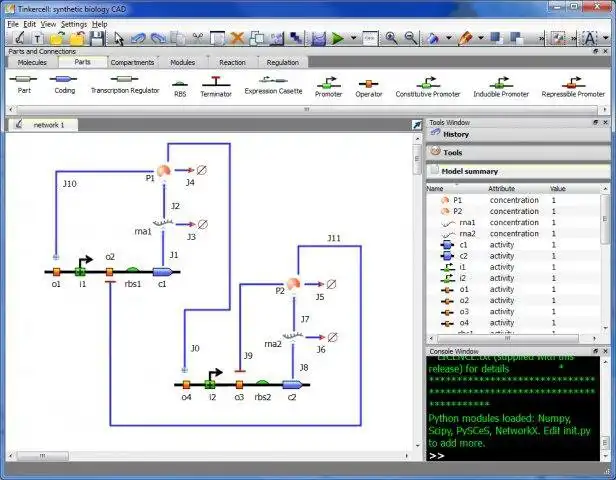Delete selected items with orange X
This screenshot has width=616, height=480.
(x=237, y=38)
